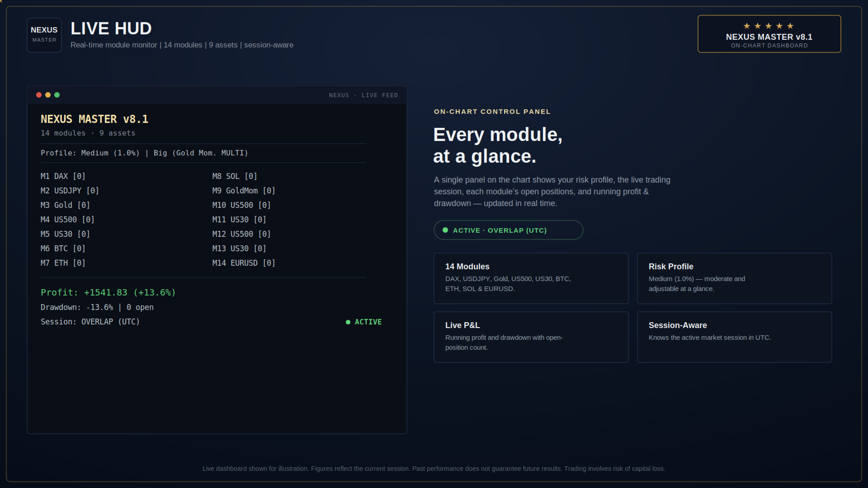The width and height of the screenshot is (868, 488).
Task: Select the 14 Modules card
Action: (x=531, y=278)
